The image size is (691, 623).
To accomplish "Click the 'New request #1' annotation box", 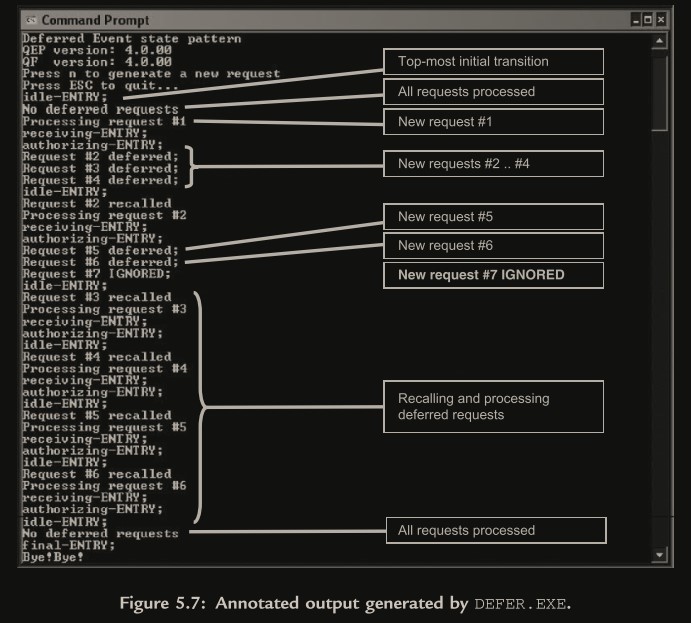I will point(493,122).
